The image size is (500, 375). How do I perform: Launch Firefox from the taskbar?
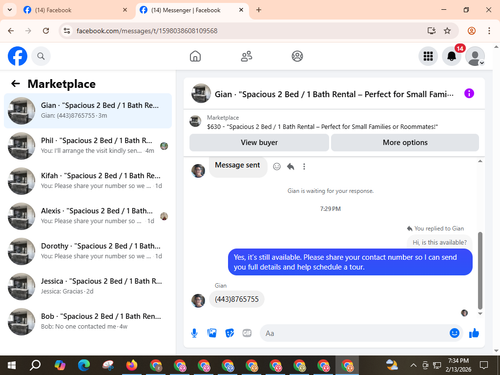(x=132, y=366)
